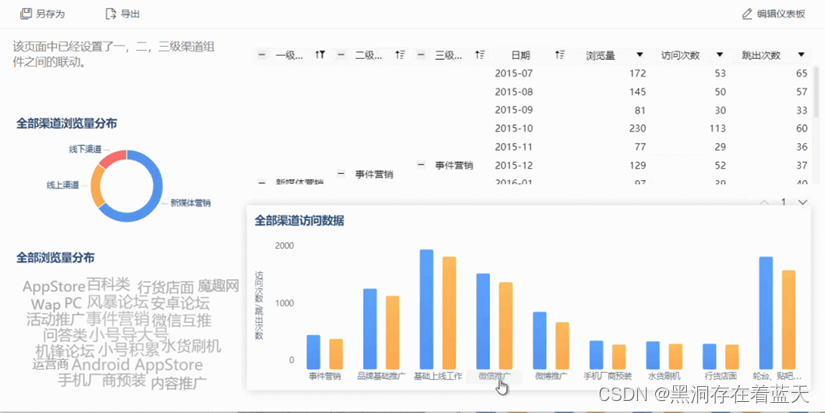Click 浏览量 value 230
Image resolution: width=825 pixels, height=413 pixels.
(x=637, y=128)
